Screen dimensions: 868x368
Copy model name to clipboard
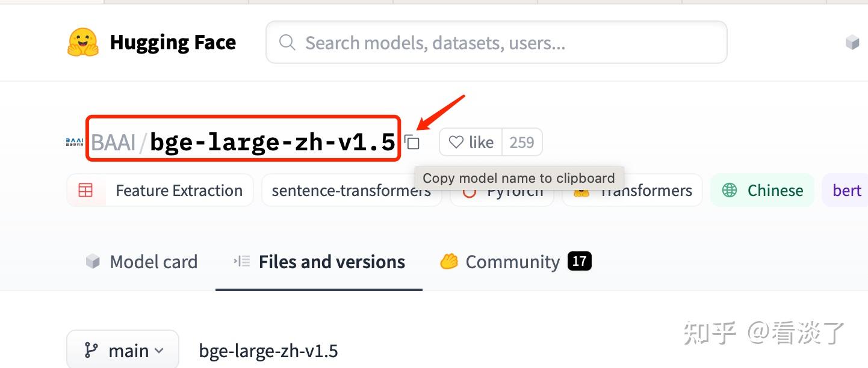point(412,143)
